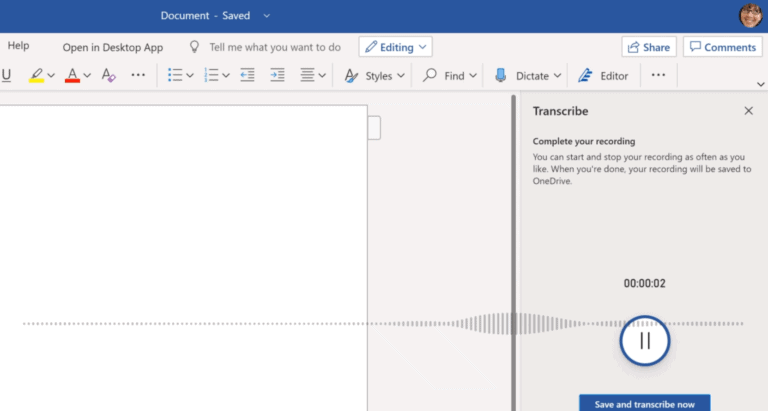Apply bulleted list
The height and width of the screenshot is (411, 768).
point(175,75)
